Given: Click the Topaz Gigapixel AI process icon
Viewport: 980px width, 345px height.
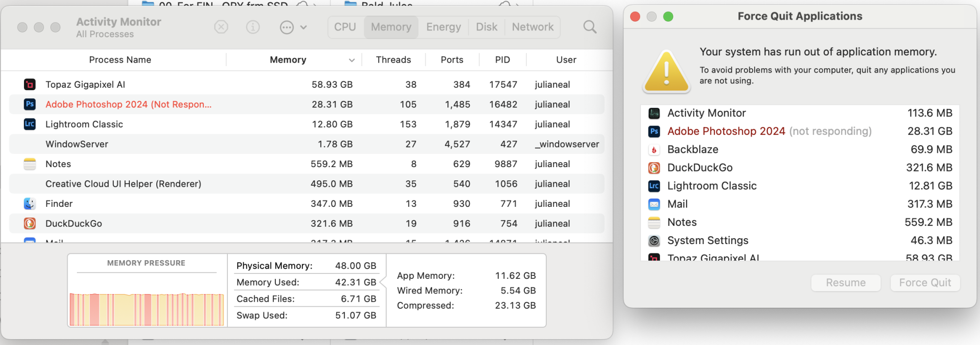Looking at the screenshot, I should point(30,84).
